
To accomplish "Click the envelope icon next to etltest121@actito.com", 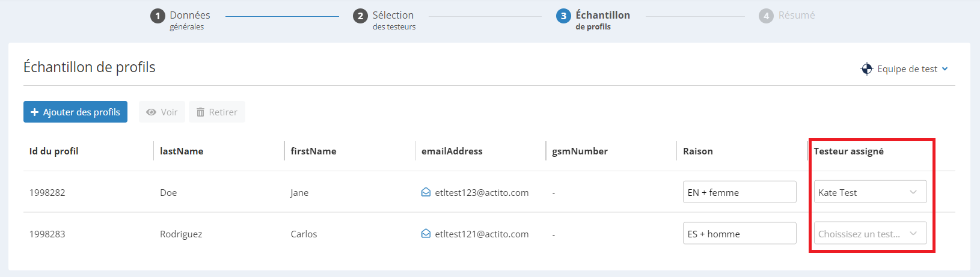I will (426, 234).
